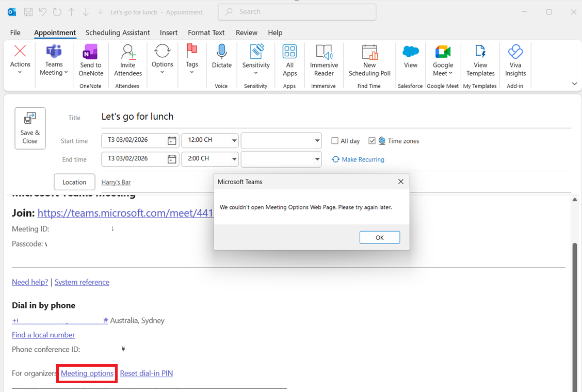Click the Harry's Bar location field
582x392 pixels.
click(116, 182)
